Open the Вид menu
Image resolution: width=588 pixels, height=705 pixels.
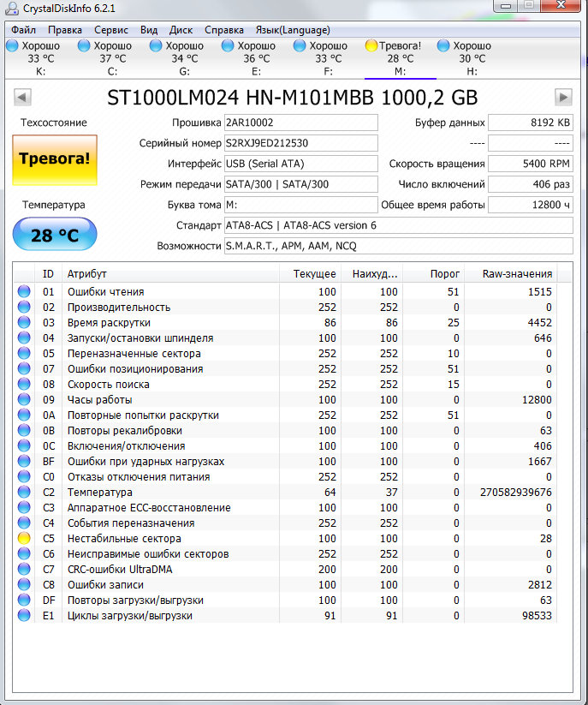[149, 30]
